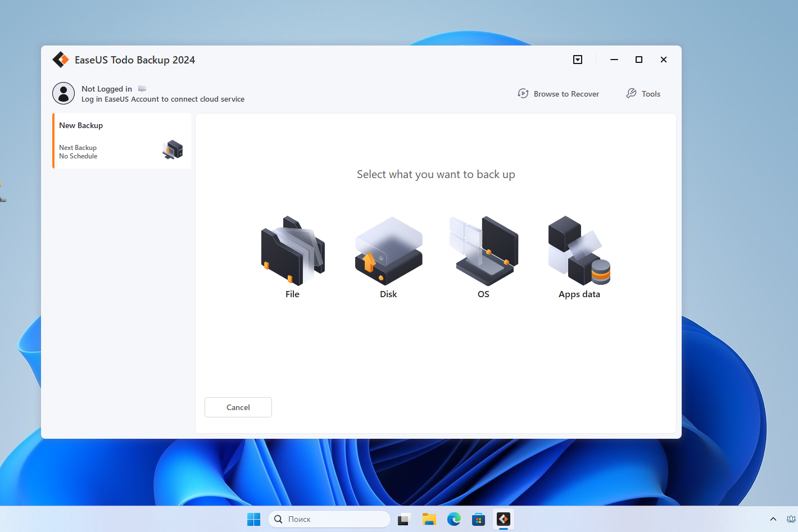798x532 pixels.
Task: Choose Apps data backup option
Action: click(579, 257)
